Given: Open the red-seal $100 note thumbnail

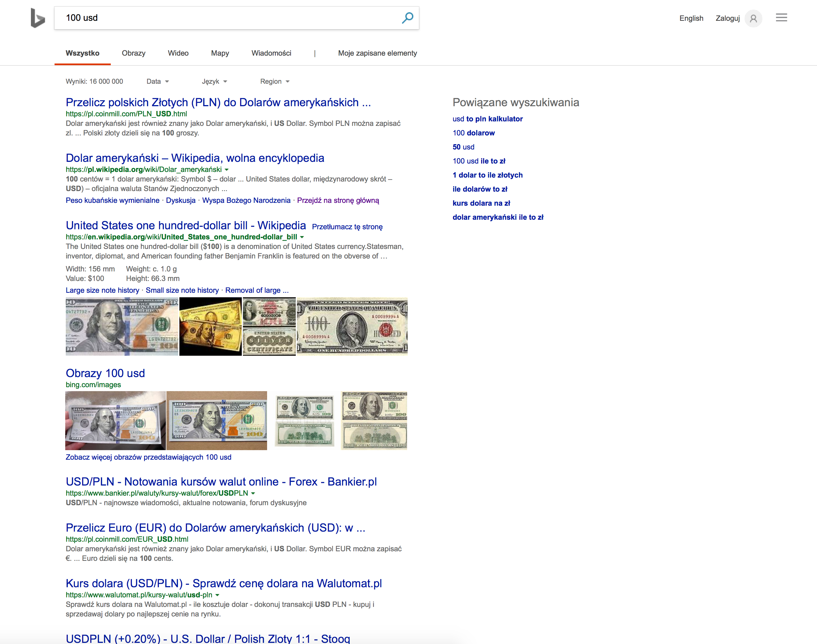Looking at the screenshot, I should [352, 326].
